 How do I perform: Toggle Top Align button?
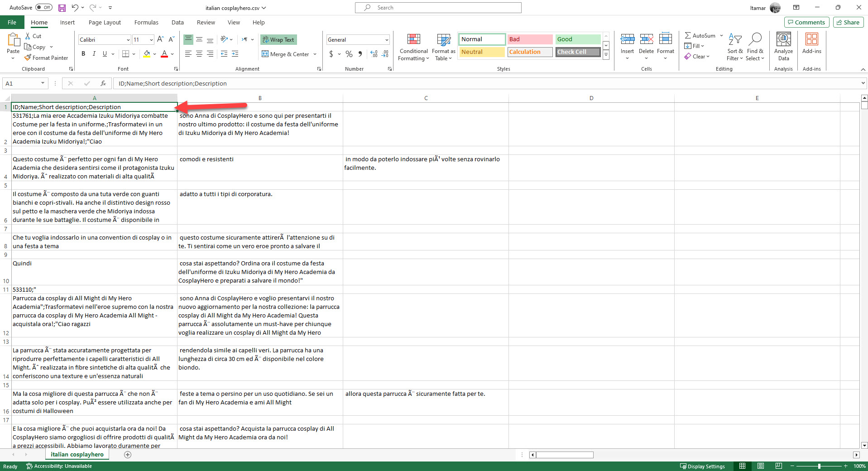[x=188, y=39]
